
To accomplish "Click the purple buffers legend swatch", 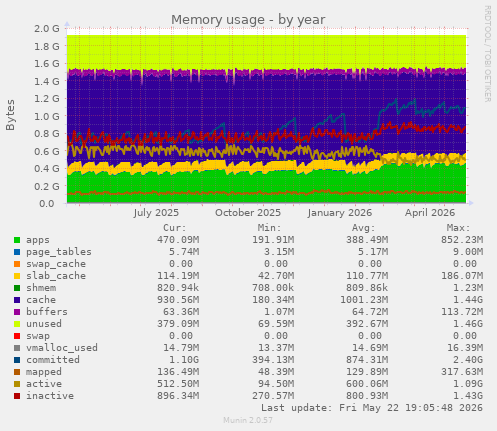I will coord(17,312).
